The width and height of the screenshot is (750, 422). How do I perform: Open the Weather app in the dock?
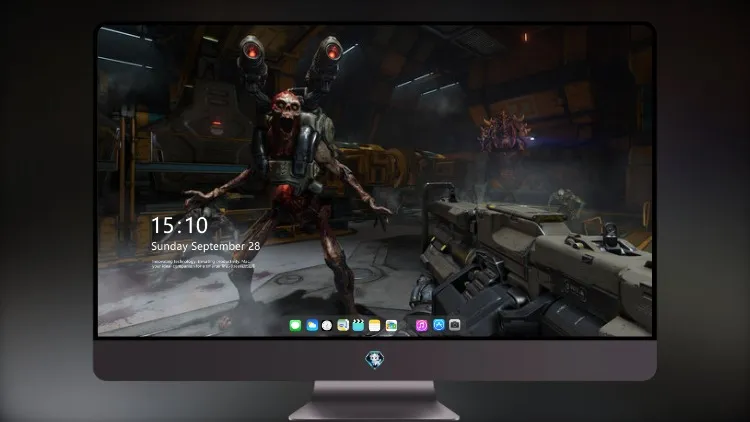[311, 326]
